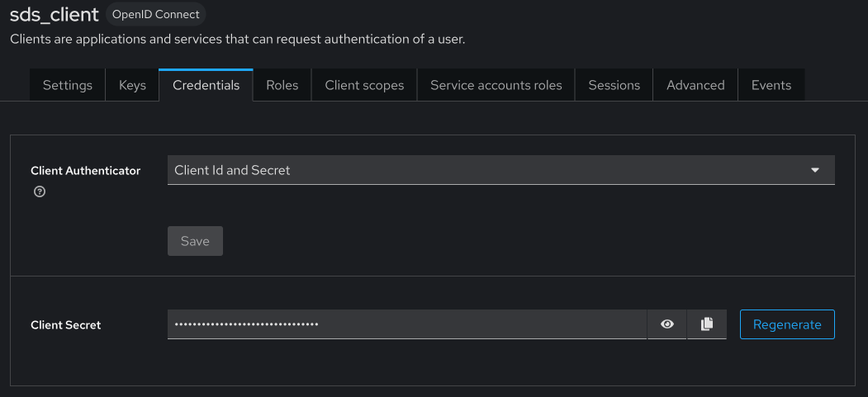Regenerate the client secret
Image resolution: width=868 pixels, height=397 pixels.
pos(787,324)
